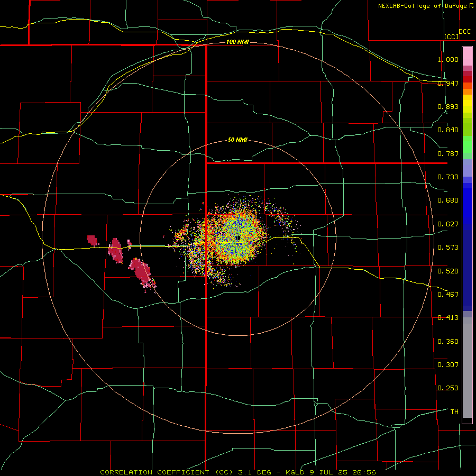
Task: Click the 0.520 scale value
Action: [x=448, y=271]
